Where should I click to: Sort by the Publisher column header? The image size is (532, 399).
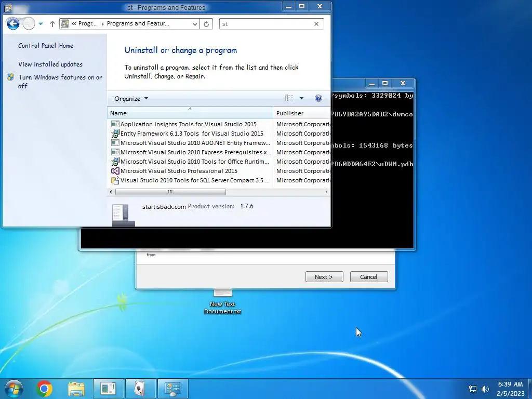point(302,113)
